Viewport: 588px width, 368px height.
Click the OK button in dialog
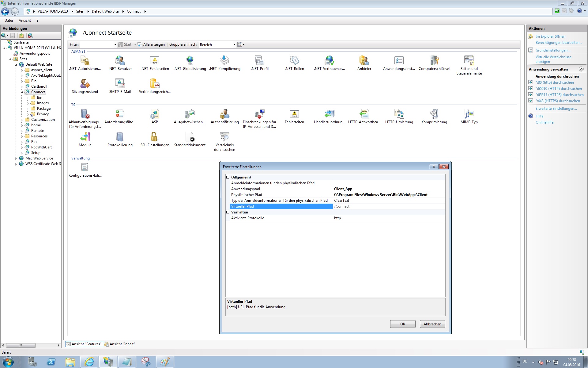[402, 324]
